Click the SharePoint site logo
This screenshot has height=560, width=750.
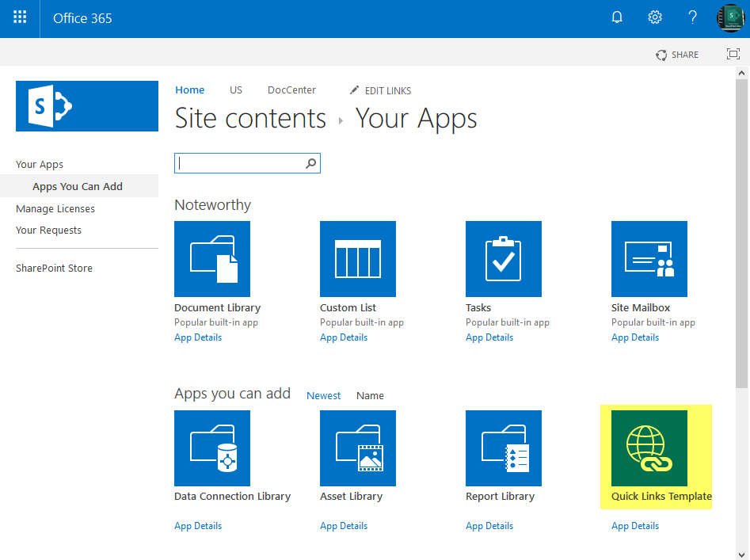(x=86, y=105)
